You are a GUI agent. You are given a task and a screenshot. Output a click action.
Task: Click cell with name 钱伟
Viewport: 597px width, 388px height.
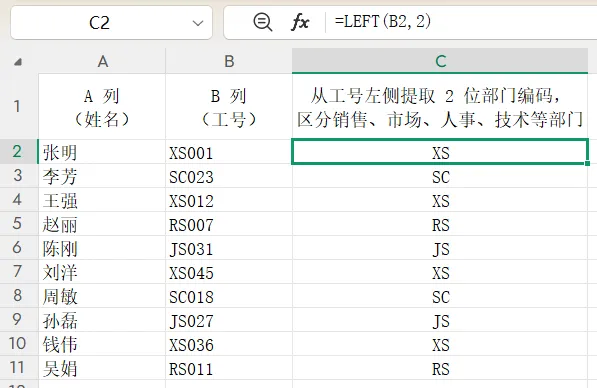[102, 344]
